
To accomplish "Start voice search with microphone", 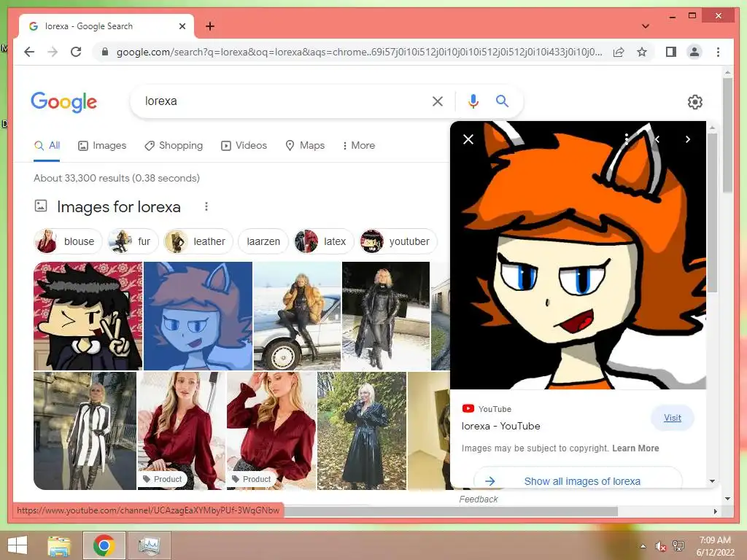I will tap(473, 101).
